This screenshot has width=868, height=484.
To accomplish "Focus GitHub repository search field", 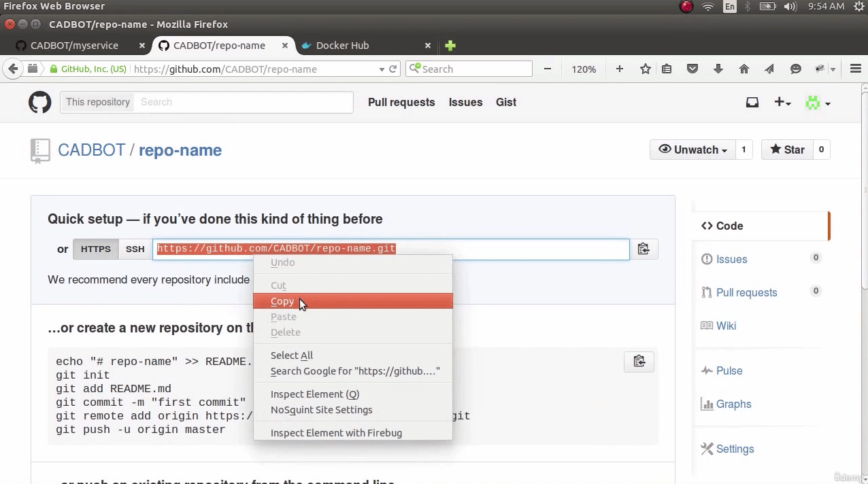I will [x=244, y=102].
